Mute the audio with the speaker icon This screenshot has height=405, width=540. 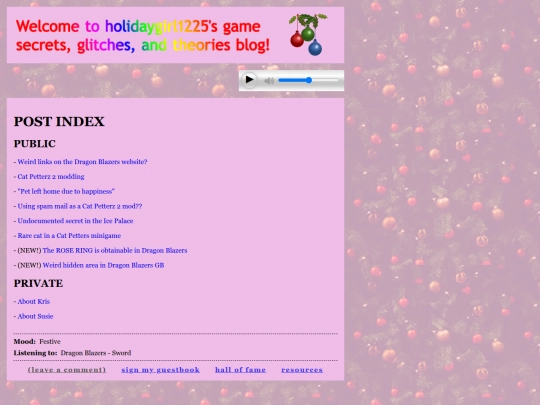(269, 81)
